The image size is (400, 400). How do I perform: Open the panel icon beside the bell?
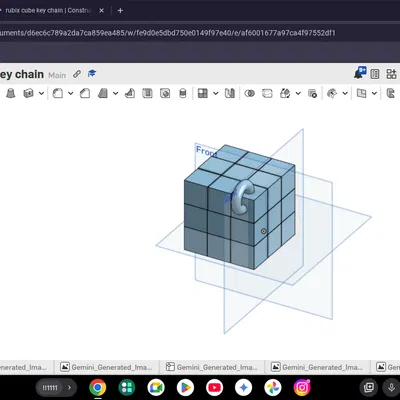pyautogui.click(x=375, y=74)
